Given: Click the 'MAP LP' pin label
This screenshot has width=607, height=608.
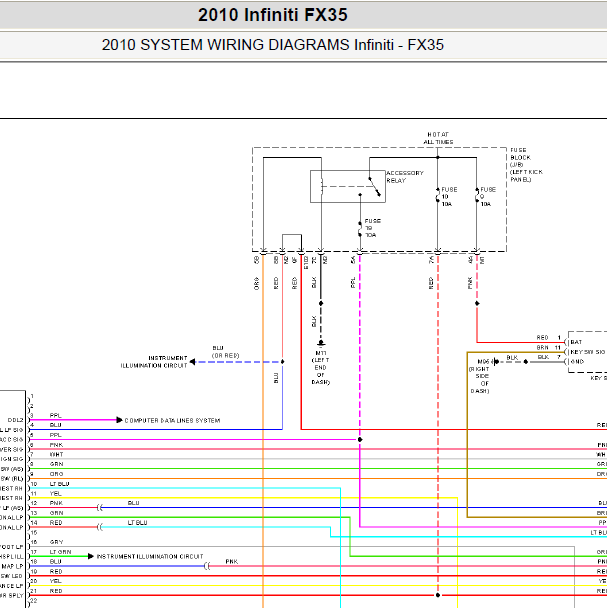Looking at the screenshot, I should pos(12,567).
